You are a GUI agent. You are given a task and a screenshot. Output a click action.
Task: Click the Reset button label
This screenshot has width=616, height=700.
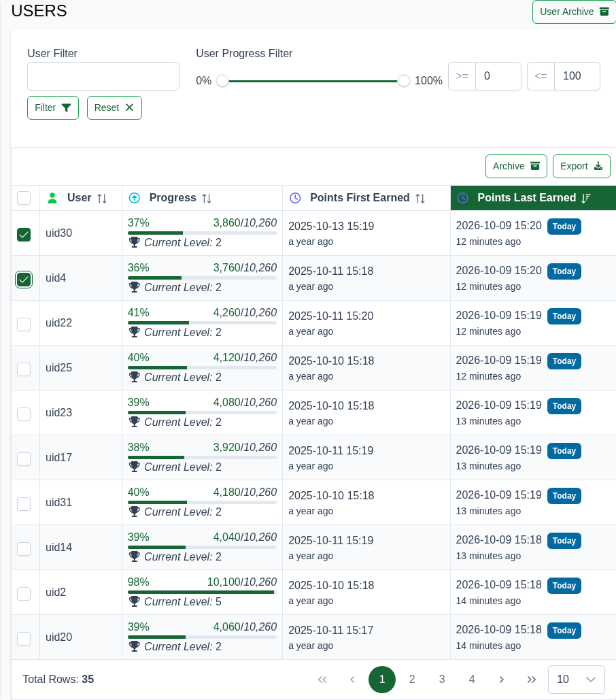(107, 107)
